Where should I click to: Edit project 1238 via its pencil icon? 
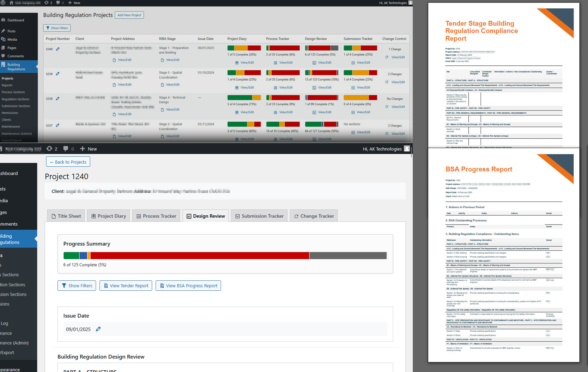(x=58, y=99)
